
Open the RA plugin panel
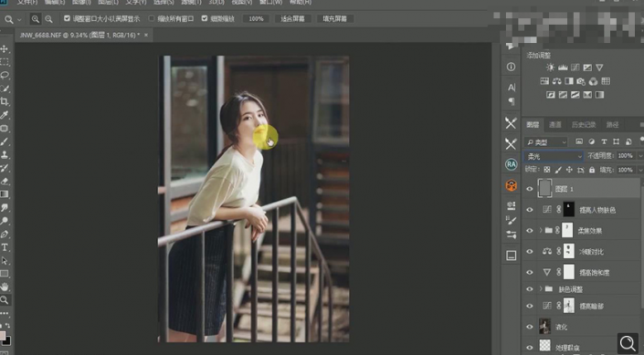[511, 164]
